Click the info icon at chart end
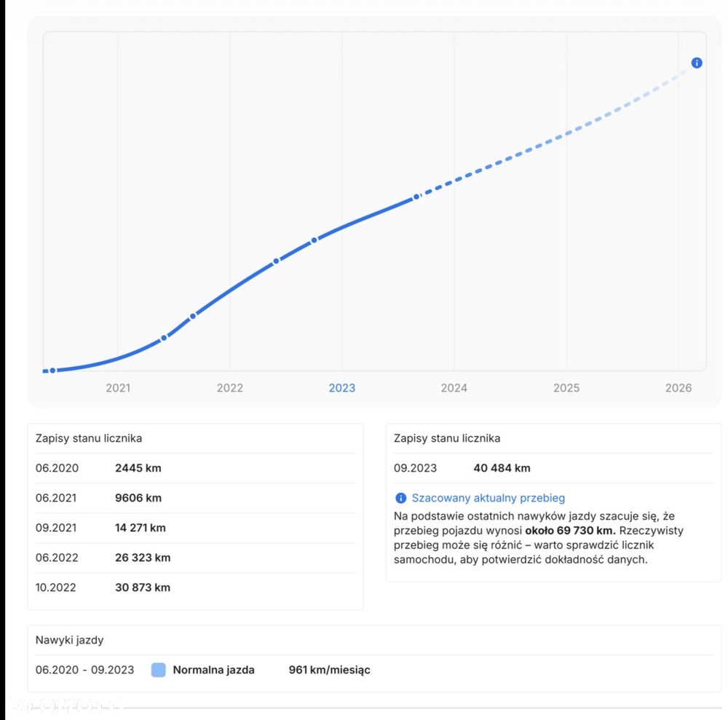 point(697,63)
